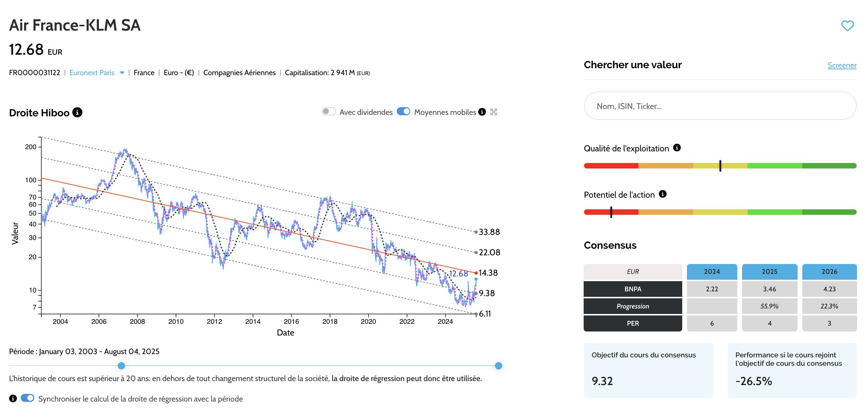Select the 2024 consensus column header
This screenshot has height=415, width=868.
(711, 272)
